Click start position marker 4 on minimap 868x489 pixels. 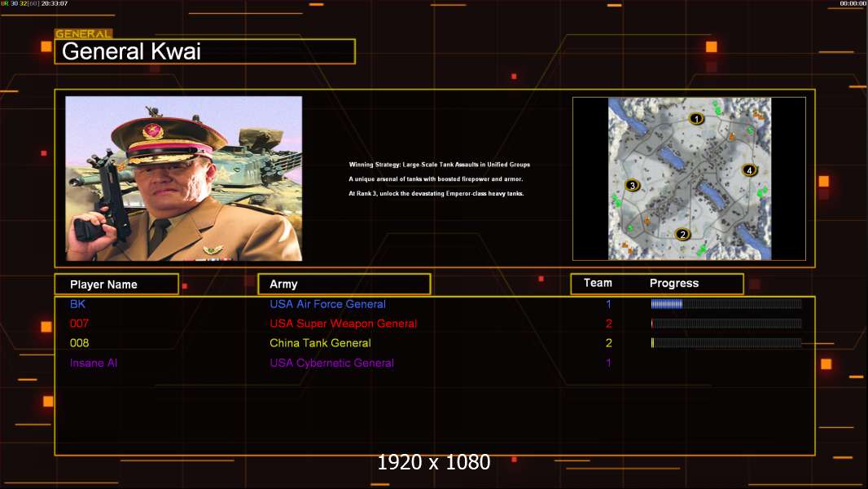[750, 170]
